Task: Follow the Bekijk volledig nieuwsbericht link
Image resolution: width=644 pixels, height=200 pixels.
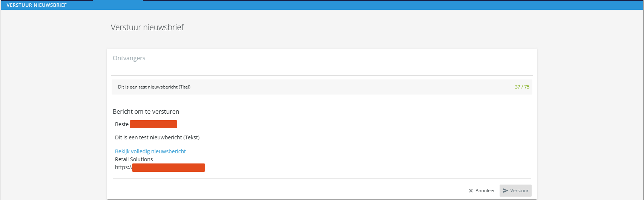Action: [x=150, y=151]
